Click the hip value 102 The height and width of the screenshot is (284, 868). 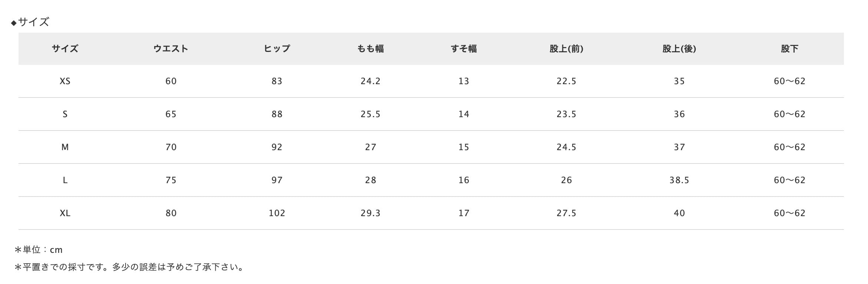(277, 213)
